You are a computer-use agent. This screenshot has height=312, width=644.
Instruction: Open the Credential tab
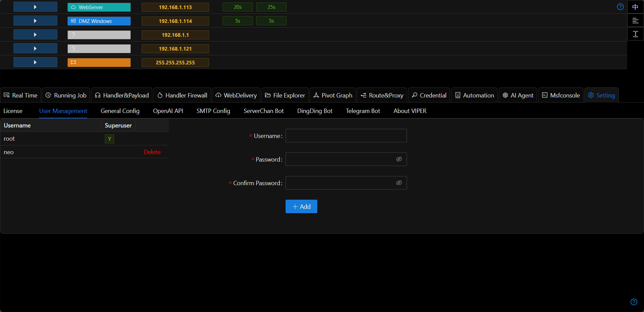click(x=429, y=95)
